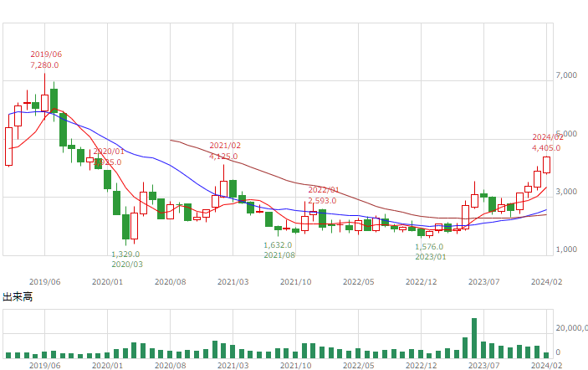Select the 2022/01 peak label 2,593.0
The image size is (588, 370).
[x=322, y=200]
